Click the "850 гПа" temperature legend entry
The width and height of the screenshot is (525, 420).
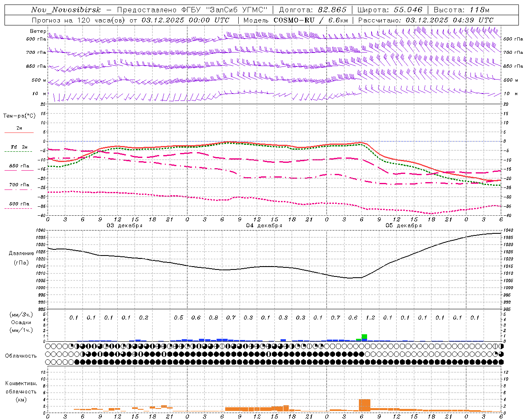(x=19, y=166)
